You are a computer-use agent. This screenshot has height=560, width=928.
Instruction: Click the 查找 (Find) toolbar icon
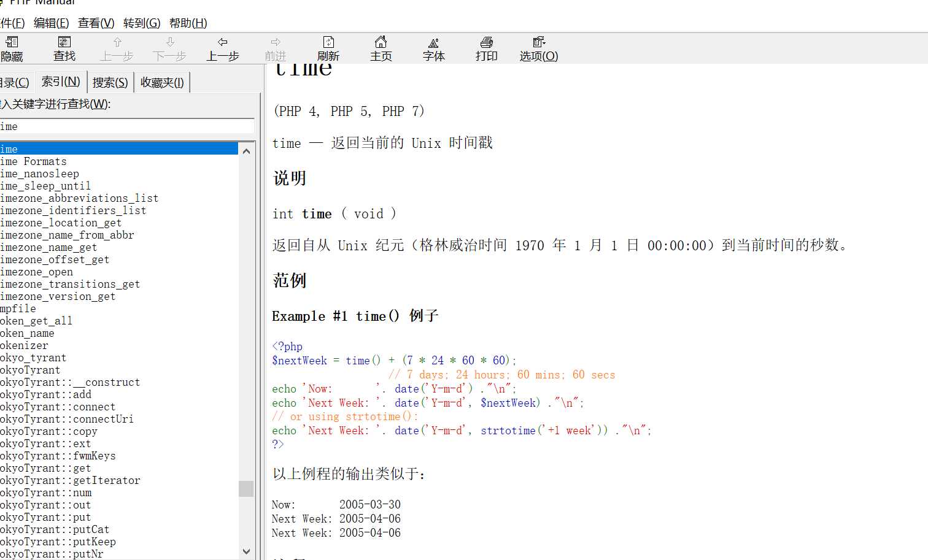(64, 48)
